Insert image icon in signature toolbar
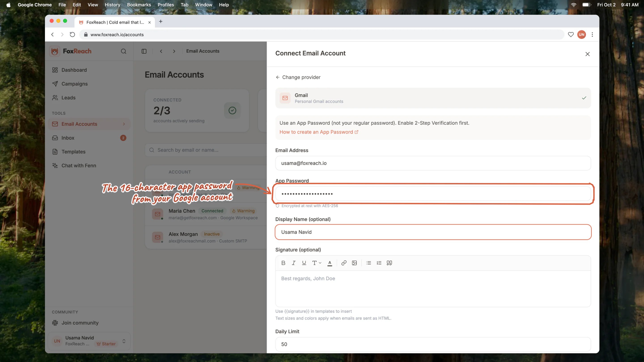644x362 pixels. click(354, 263)
